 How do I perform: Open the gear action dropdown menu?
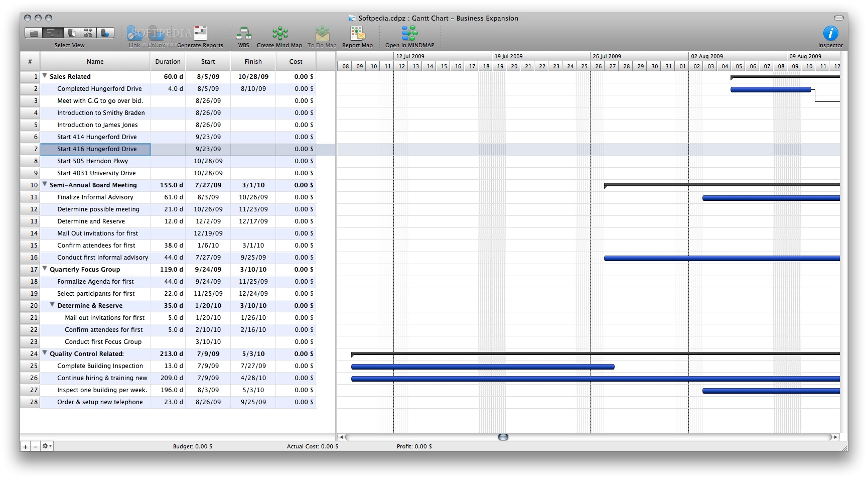point(47,446)
